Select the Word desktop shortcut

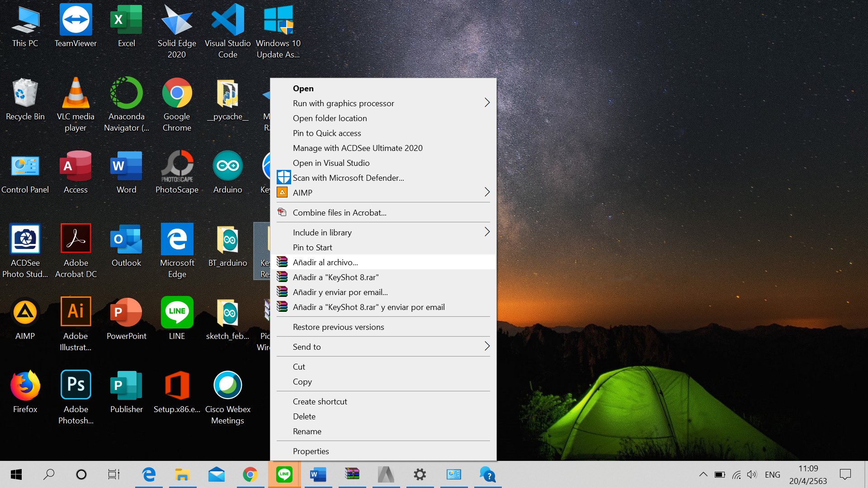pyautogui.click(x=126, y=173)
